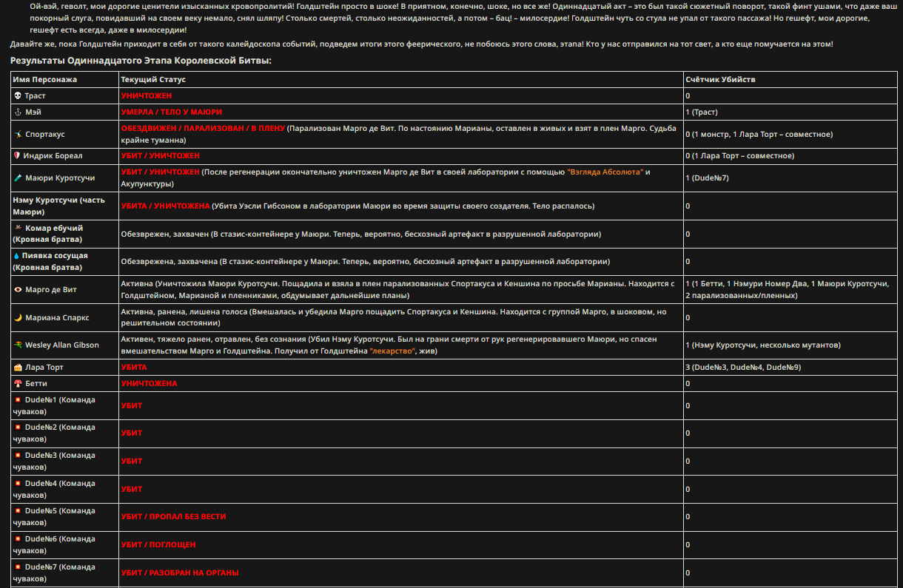Click the name cell 'Траст'
The height and width of the screenshot is (588, 903).
click(64, 96)
